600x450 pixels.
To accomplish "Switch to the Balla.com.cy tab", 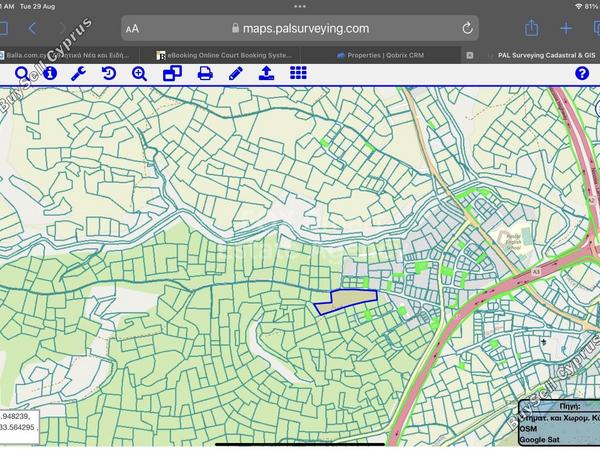I will coord(69,55).
